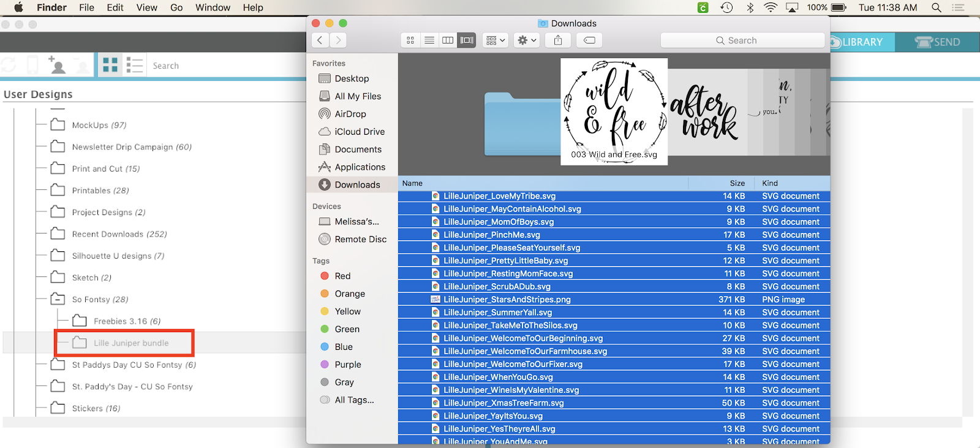Switch Finder to list view
This screenshot has height=448, width=980.
point(429,40)
